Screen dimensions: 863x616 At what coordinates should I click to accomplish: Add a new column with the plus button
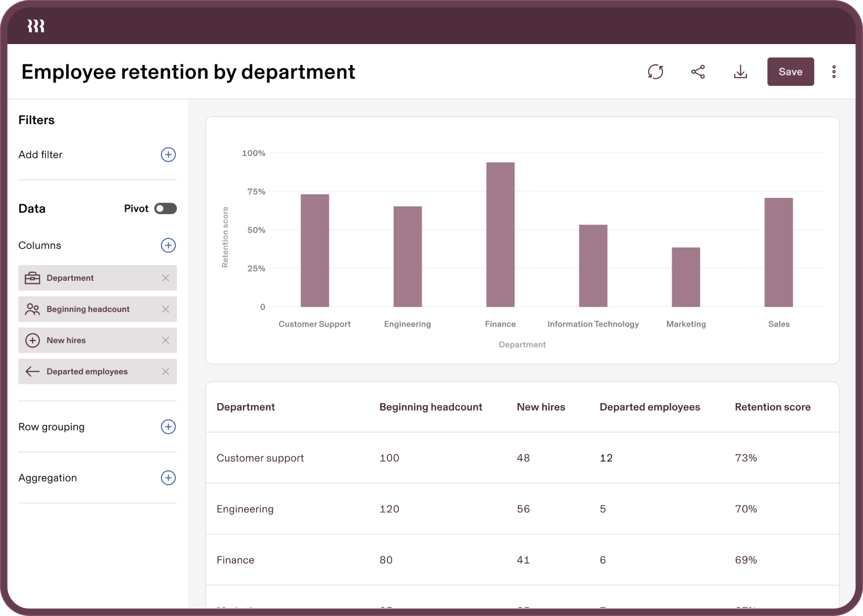168,245
